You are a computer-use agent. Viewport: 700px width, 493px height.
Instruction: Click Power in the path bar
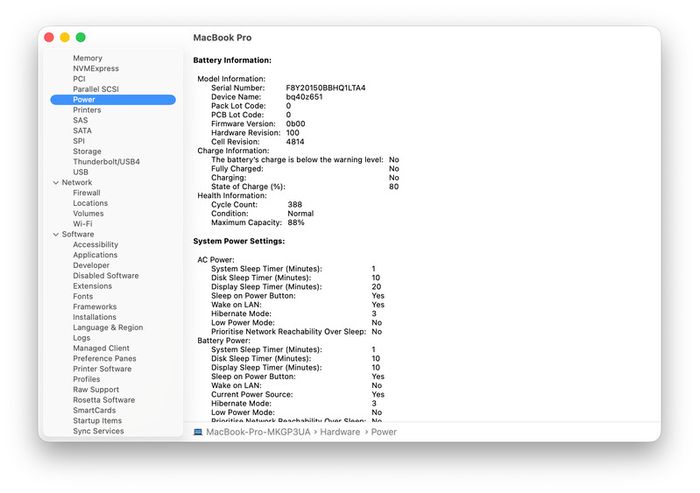point(384,432)
